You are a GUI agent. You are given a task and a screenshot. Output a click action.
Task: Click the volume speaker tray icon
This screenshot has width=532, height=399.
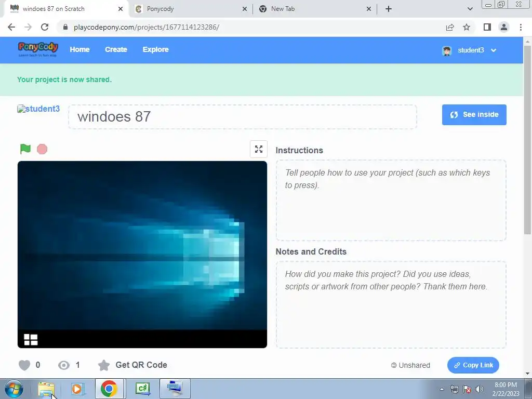(480, 389)
